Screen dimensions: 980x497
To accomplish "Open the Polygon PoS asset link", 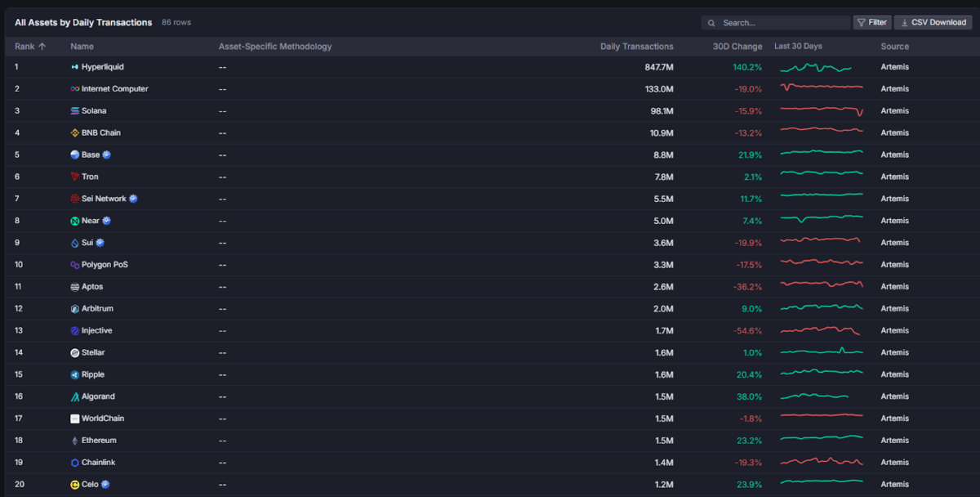I will (x=105, y=265).
